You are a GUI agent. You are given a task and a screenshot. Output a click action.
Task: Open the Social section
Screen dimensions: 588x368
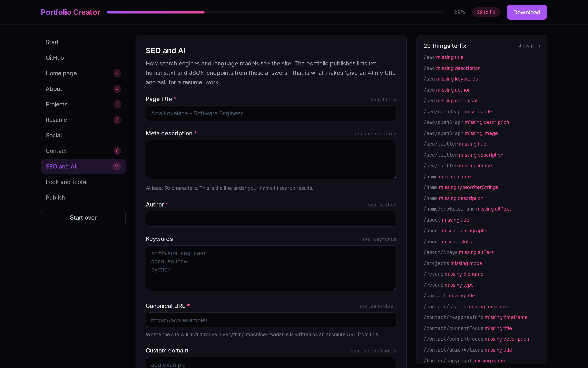(83, 135)
